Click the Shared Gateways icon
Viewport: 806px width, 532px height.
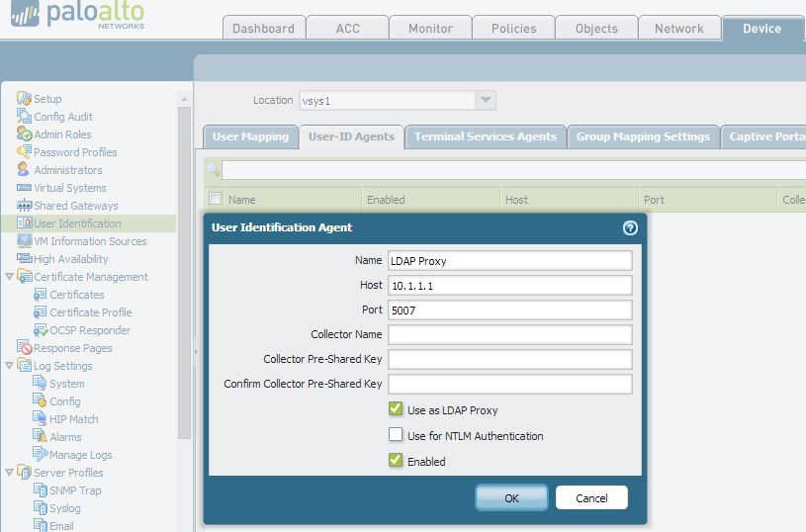coord(24,205)
